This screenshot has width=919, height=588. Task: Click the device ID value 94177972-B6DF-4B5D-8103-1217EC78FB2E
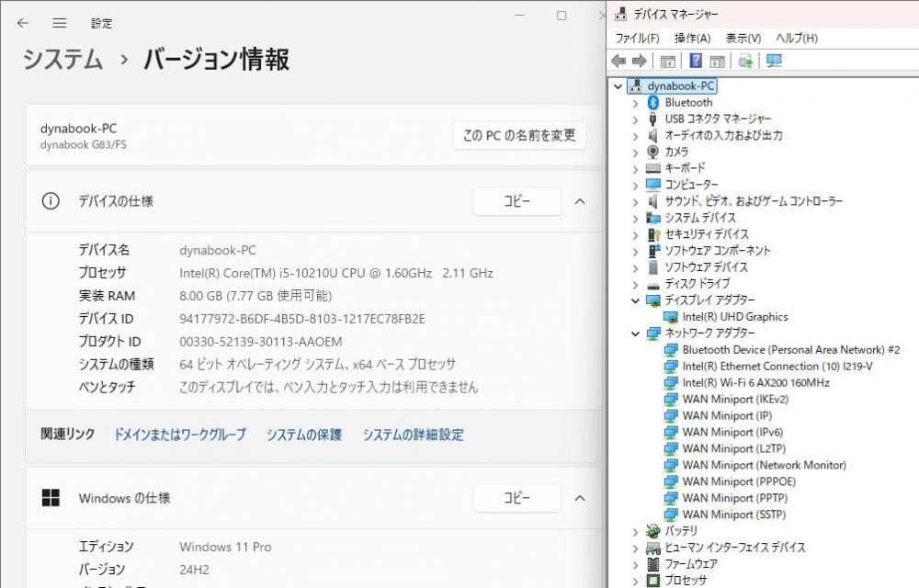302,319
